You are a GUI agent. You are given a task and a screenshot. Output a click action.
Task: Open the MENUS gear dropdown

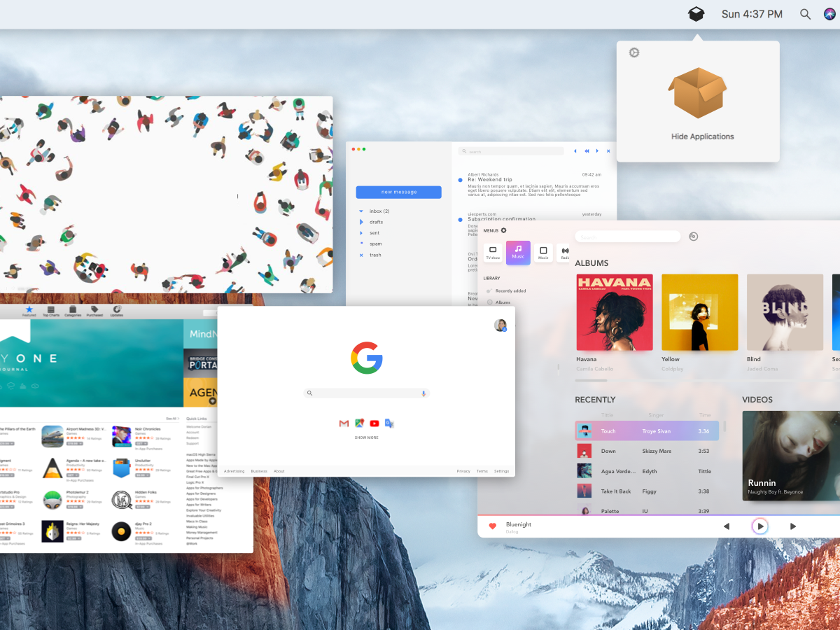(502, 230)
